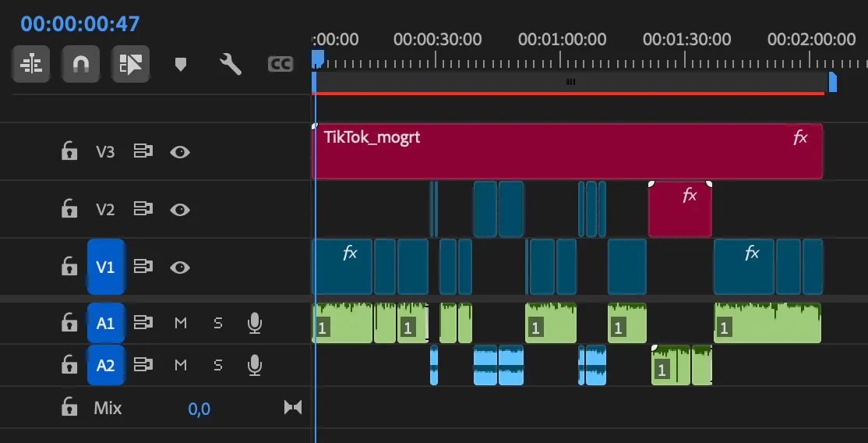868x443 pixels.
Task: Click the Mix volume value 0,0
Action: [199, 408]
